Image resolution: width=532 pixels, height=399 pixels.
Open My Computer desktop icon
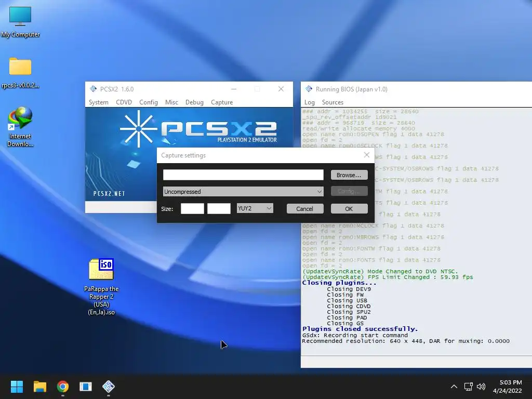pyautogui.click(x=20, y=22)
